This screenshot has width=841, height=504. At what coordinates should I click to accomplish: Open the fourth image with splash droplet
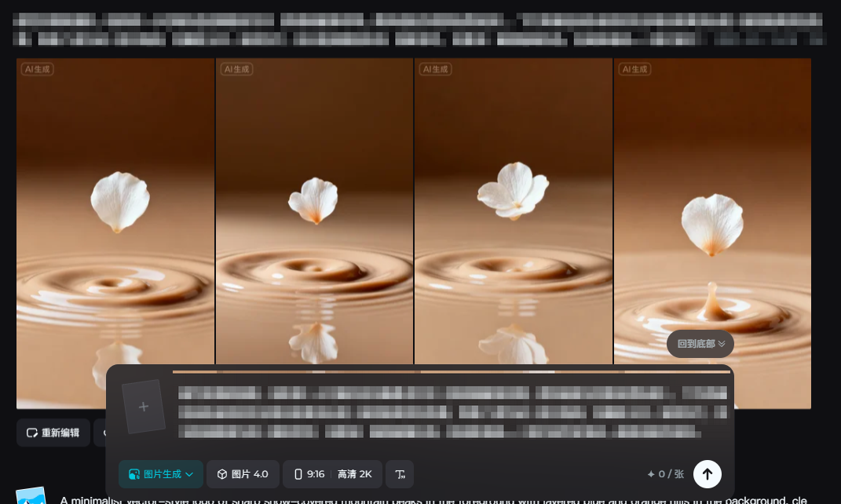click(x=711, y=204)
